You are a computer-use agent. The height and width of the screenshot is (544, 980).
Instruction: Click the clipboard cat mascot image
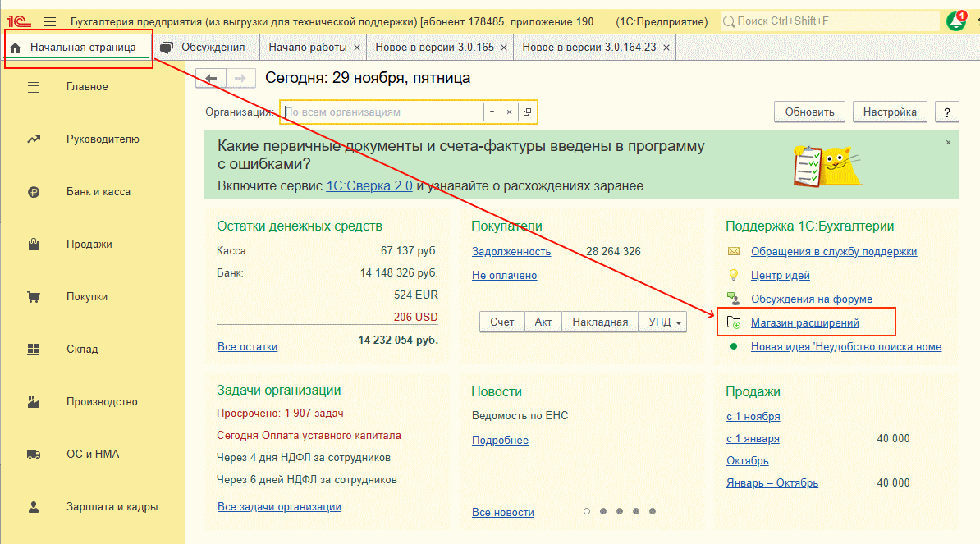pos(827,166)
